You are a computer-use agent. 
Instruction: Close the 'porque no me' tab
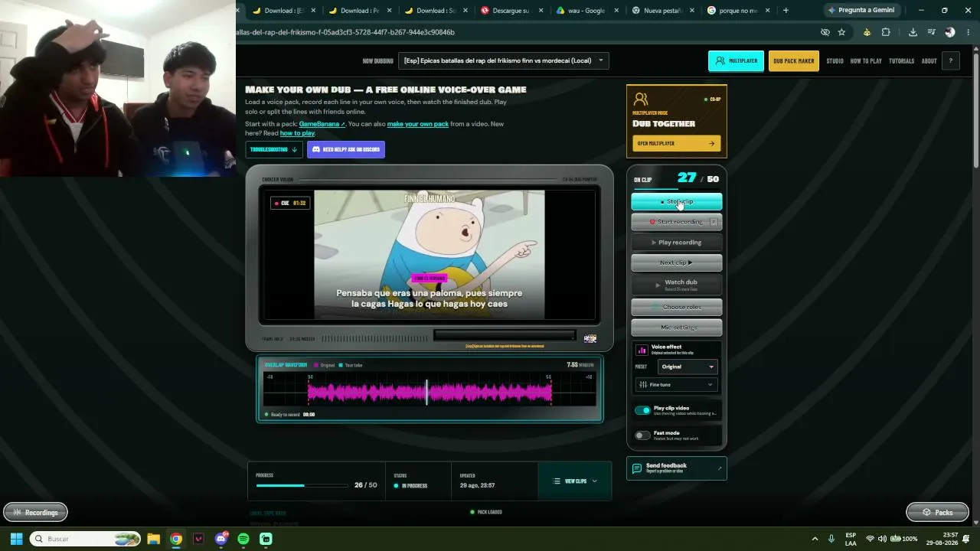(x=768, y=11)
